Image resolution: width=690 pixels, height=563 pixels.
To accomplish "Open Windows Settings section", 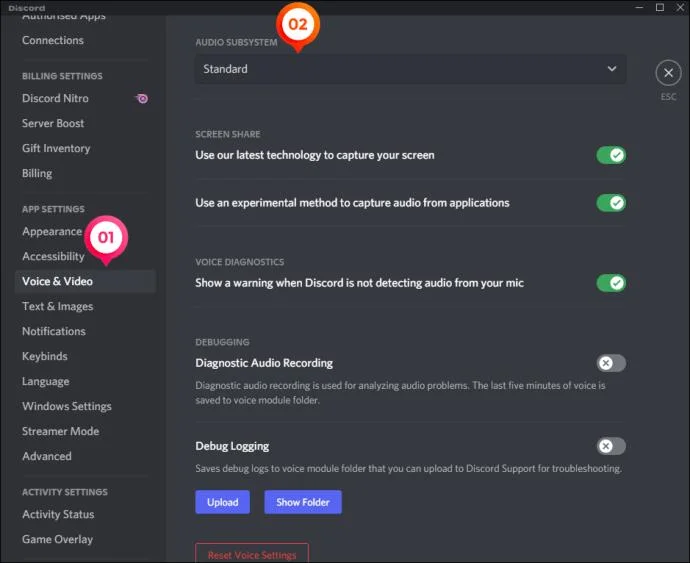I will 67,406.
